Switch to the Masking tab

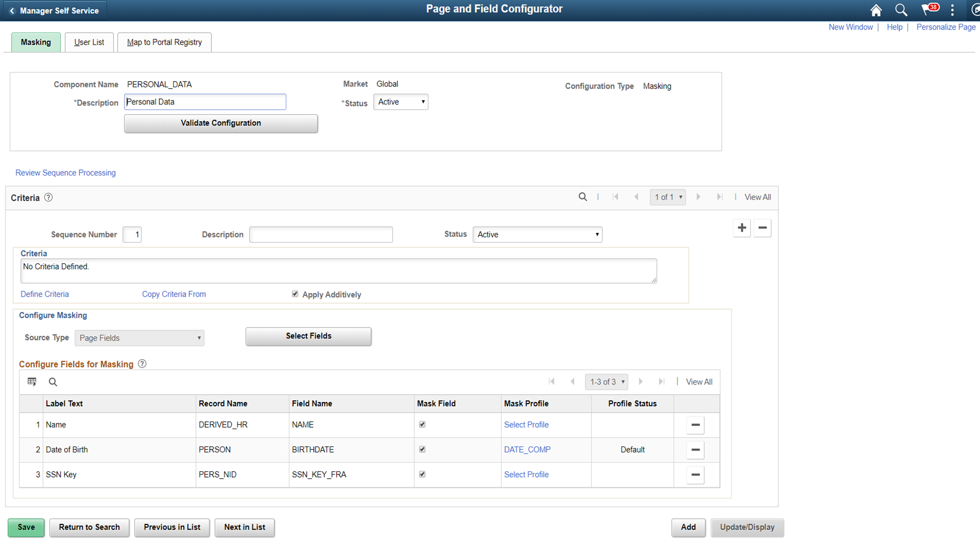coord(36,42)
